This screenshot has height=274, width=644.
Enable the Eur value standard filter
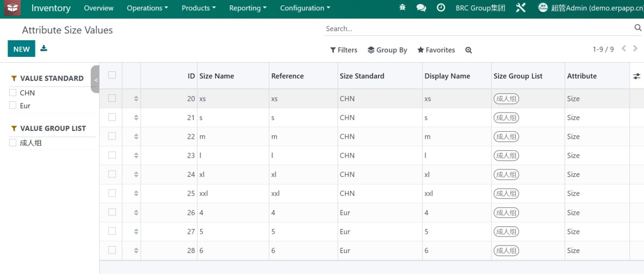[x=13, y=106]
